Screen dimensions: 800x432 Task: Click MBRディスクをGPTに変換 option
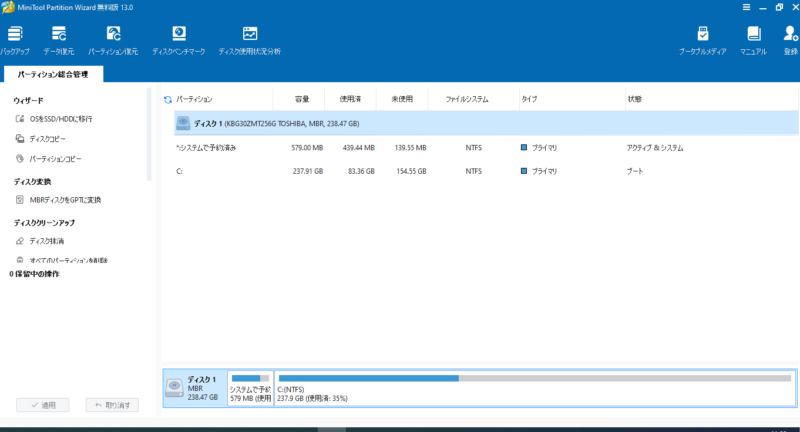[64, 200]
